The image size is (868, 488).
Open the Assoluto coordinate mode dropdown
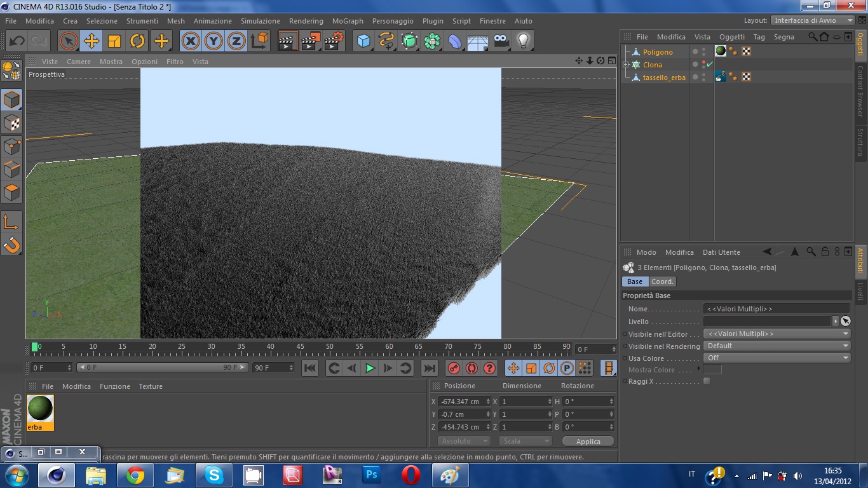coord(465,441)
